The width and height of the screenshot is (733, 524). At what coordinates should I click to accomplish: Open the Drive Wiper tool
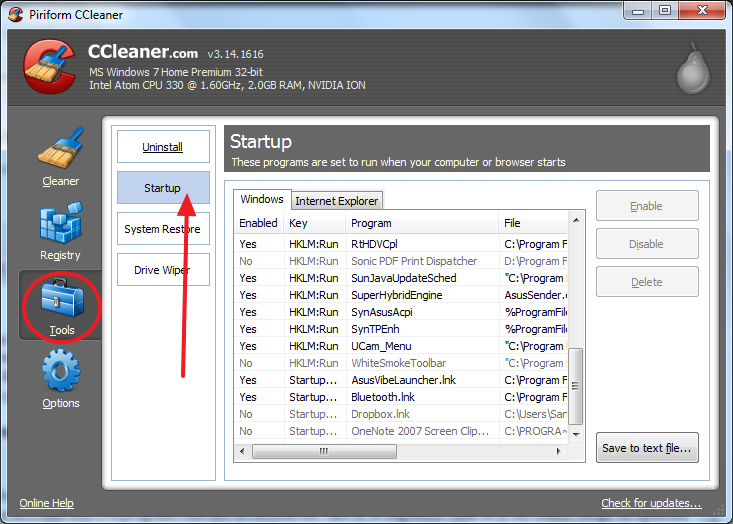tap(163, 270)
